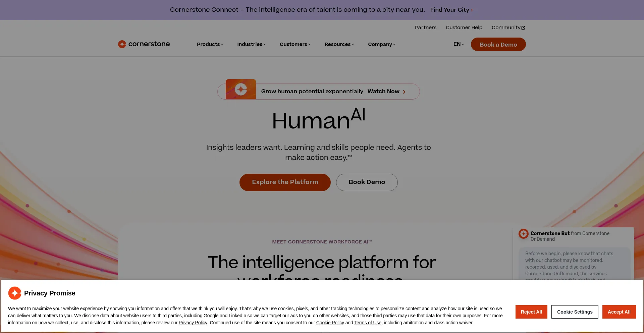644x333 pixels.
Task: Click 'The intelligence platform for' heading
Action: pyautogui.click(x=322, y=262)
